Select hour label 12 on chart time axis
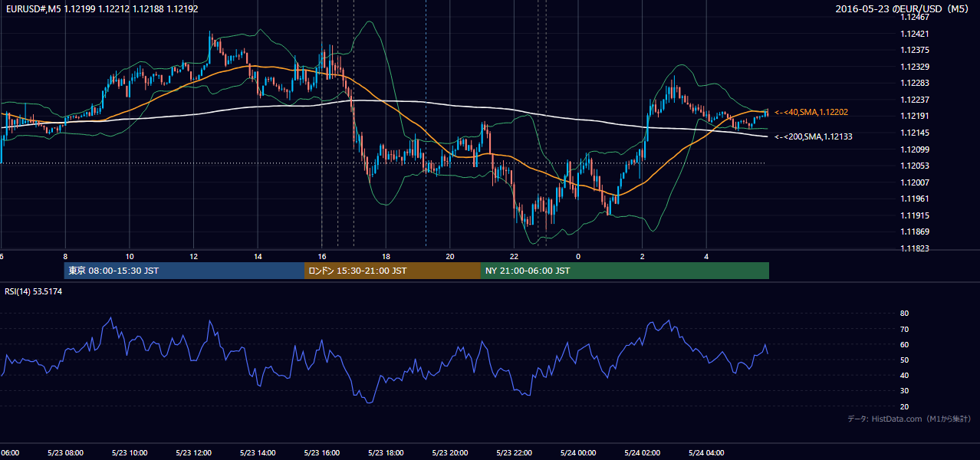The width and height of the screenshot is (980, 460). pyautogui.click(x=193, y=256)
